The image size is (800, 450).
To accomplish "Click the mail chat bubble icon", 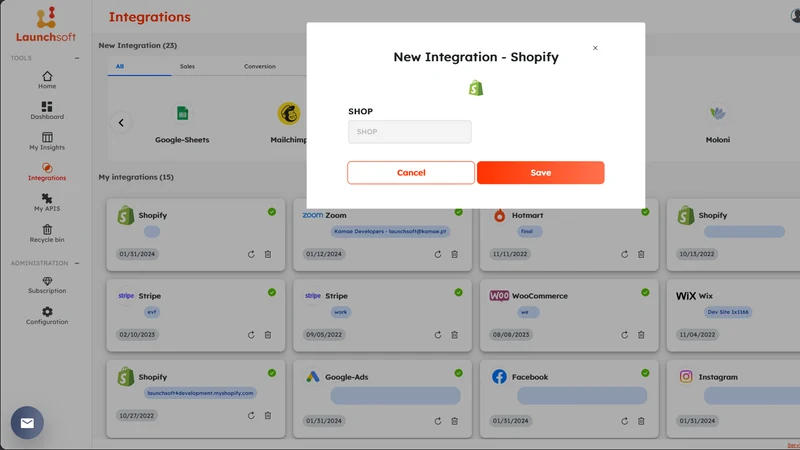I will click(x=27, y=422).
